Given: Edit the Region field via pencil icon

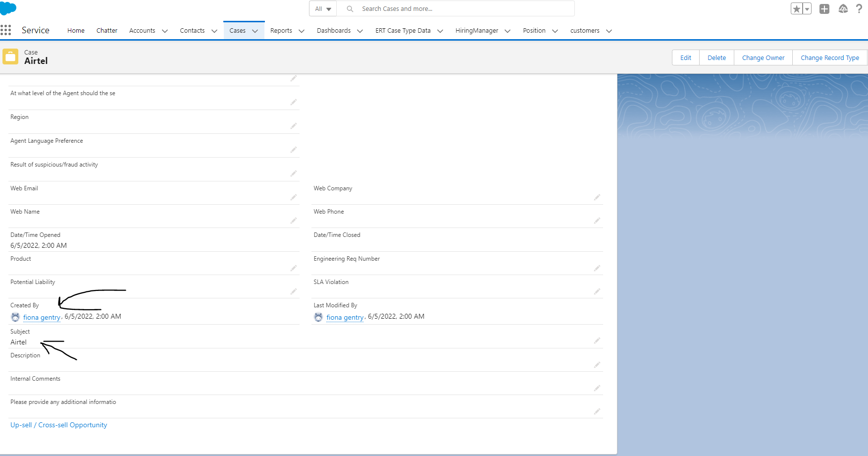Looking at the screenshot, I should point(294,126).
